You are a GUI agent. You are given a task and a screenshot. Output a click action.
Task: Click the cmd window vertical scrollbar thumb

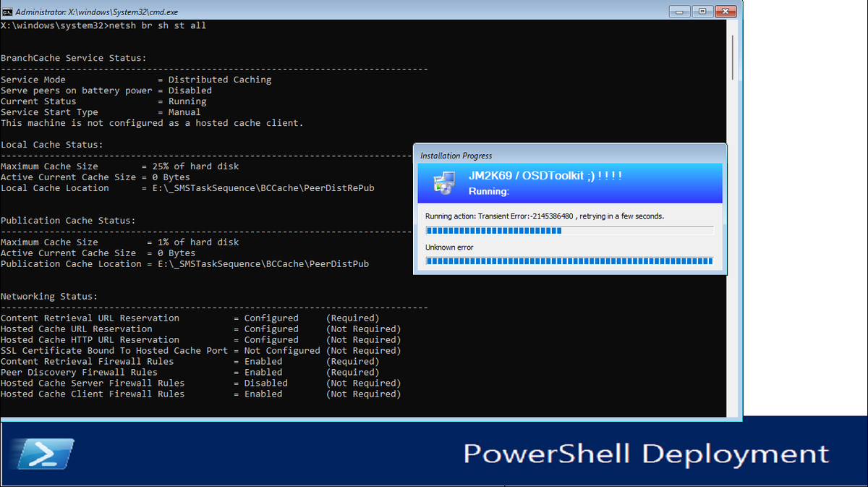point(733,58)
